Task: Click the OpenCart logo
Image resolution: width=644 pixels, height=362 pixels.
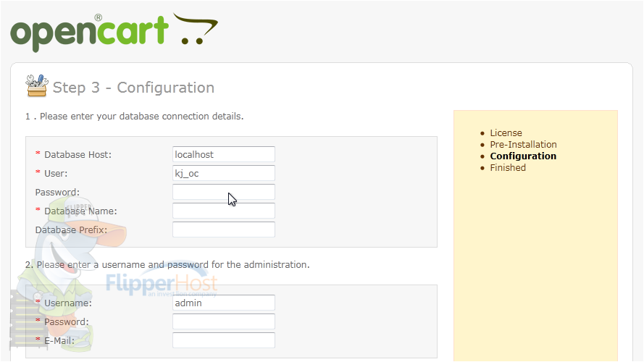Action: [x=114, y=33]
